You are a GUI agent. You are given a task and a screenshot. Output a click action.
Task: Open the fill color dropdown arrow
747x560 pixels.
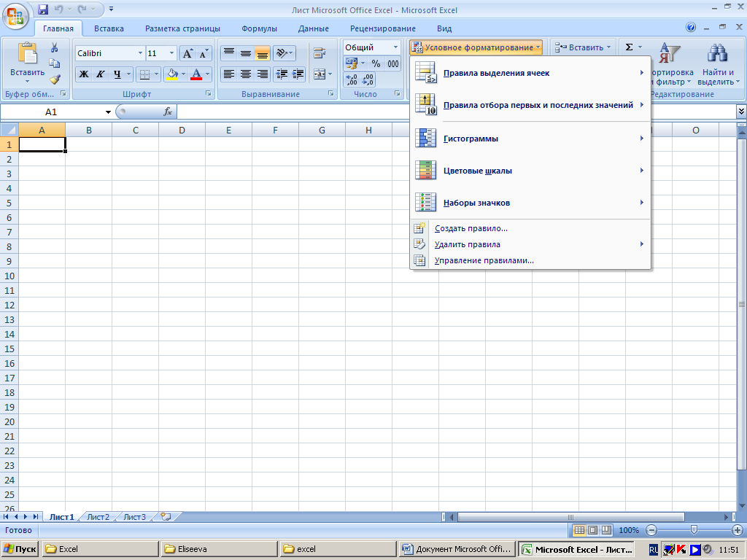point(183,74)
